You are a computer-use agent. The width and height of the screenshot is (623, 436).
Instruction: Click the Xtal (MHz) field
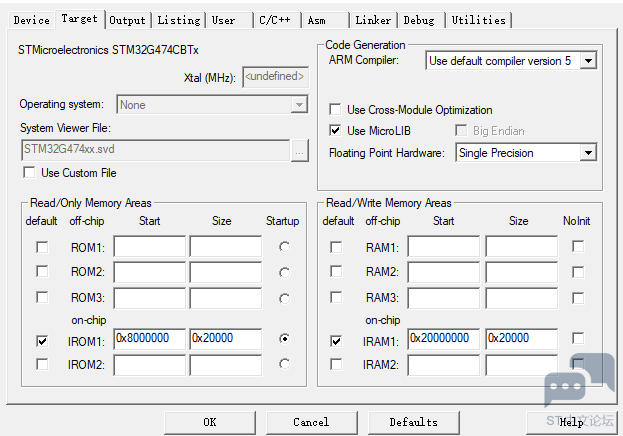pyautogui.click(x=275, y=76)
